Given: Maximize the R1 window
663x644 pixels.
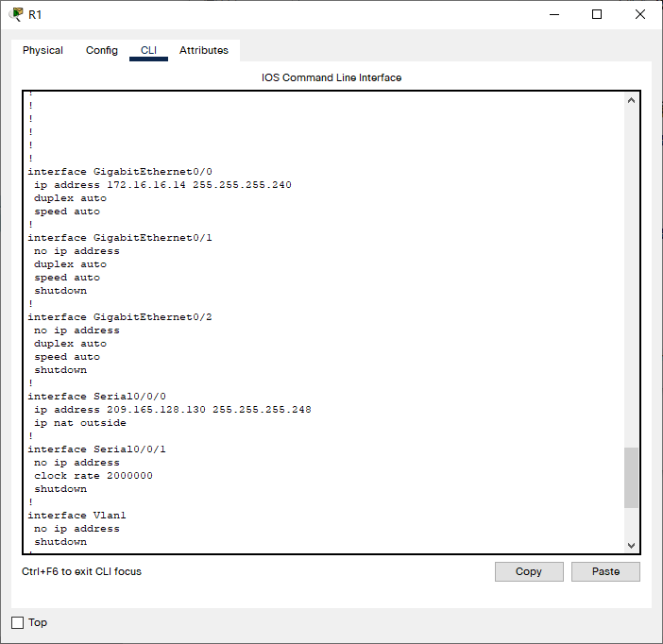Looking at the screenshot, I should [x=597, y=14].
